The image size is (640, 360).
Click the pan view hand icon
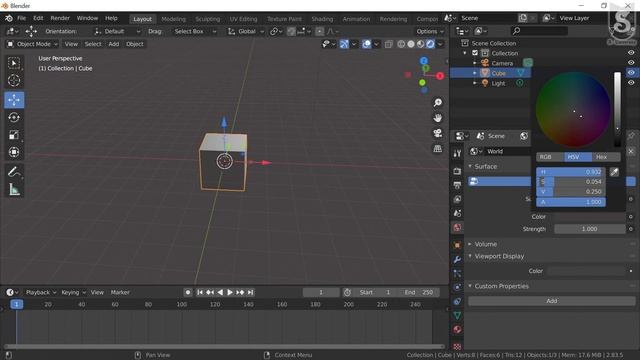click(438, 118)
